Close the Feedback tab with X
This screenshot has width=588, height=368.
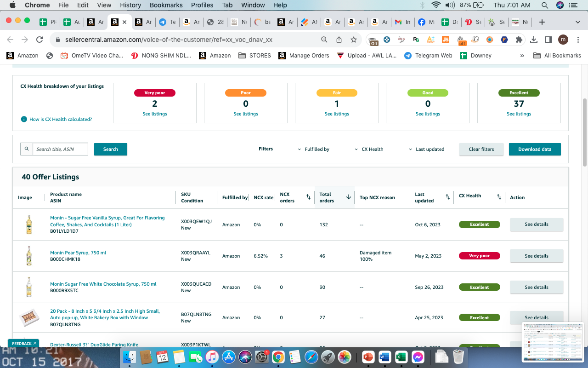click(x=35, y=343)
